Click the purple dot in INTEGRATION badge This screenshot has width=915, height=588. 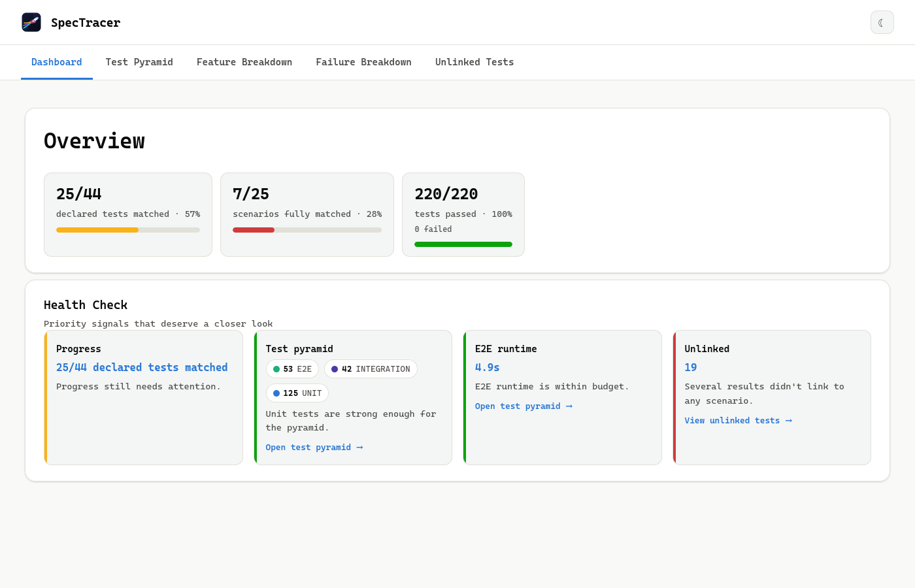[335, 369]
